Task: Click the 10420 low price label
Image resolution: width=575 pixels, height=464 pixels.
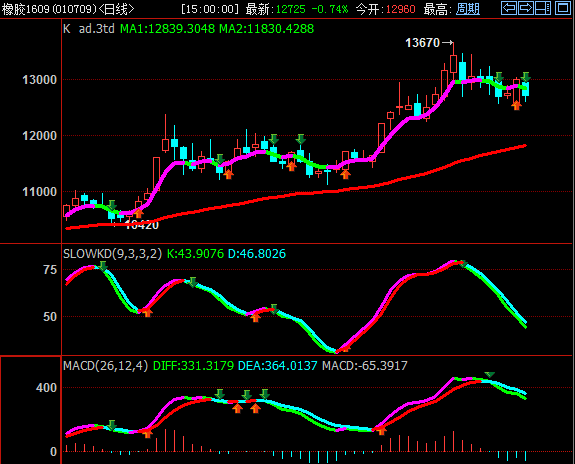Action: point(142,225)
